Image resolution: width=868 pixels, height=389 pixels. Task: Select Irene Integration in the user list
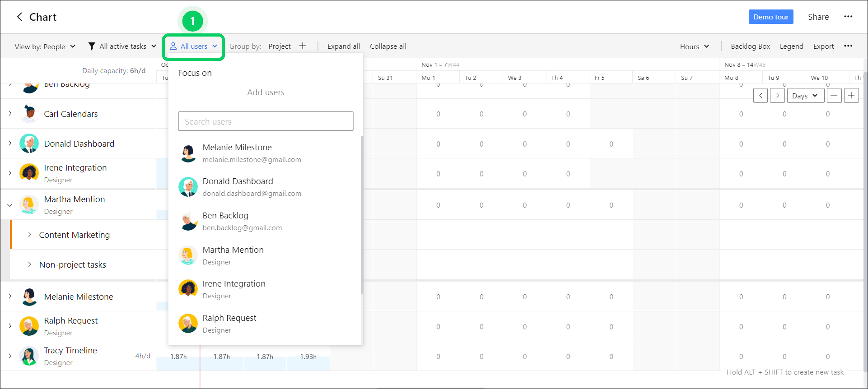point(266,289)
